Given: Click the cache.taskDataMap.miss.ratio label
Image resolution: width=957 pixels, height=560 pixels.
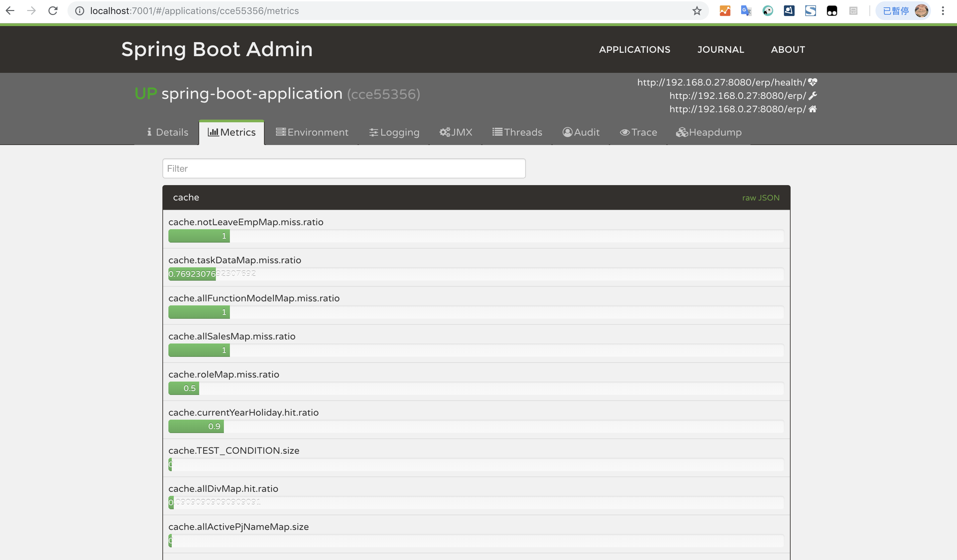Looking at the screenshot, I should coord(235,260).
